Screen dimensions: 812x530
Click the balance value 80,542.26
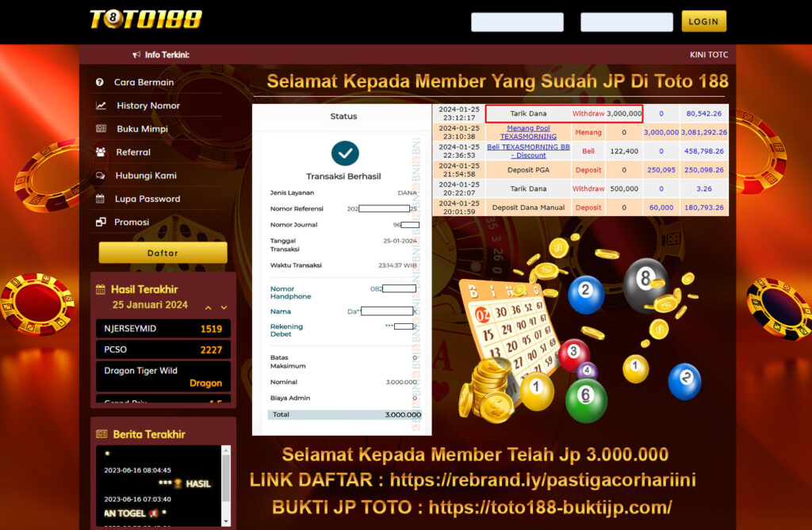tap(704, 113)
